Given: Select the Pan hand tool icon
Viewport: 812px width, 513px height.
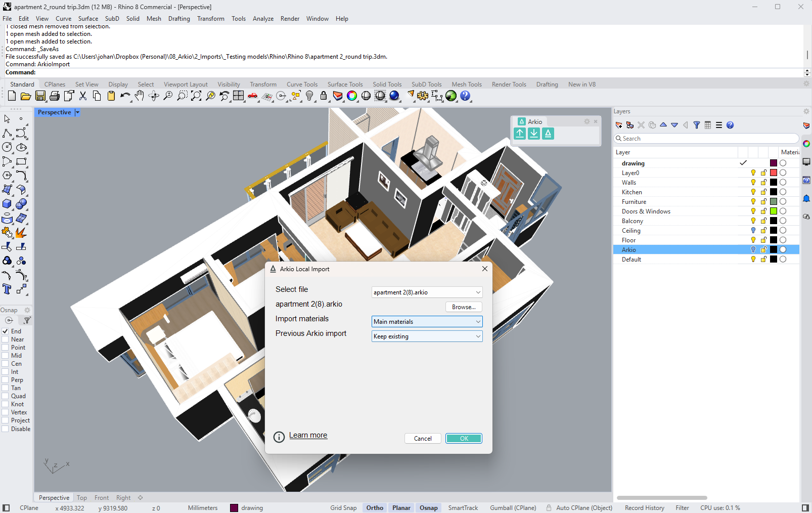Looking at the screenshot, I should click(x=140, y=96).
